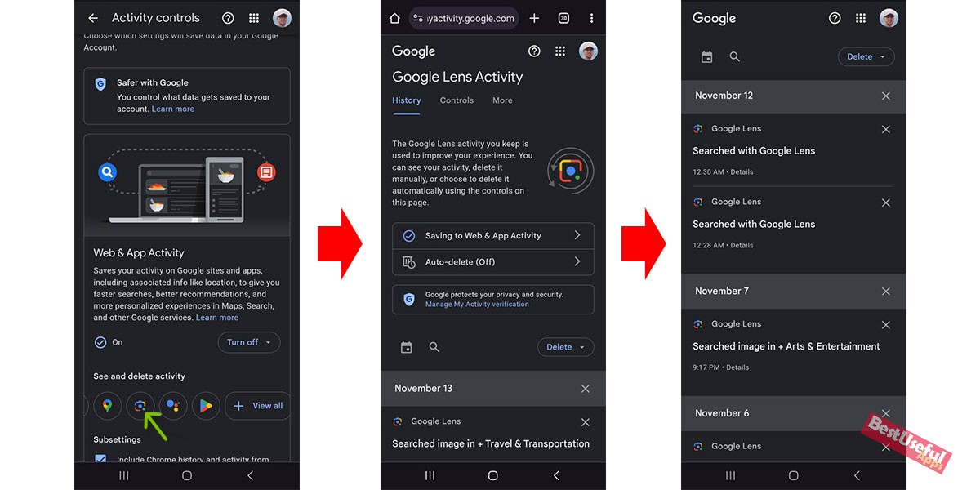
Task: Open Learn more link under Web & App Activity
Action: point(217,318)
